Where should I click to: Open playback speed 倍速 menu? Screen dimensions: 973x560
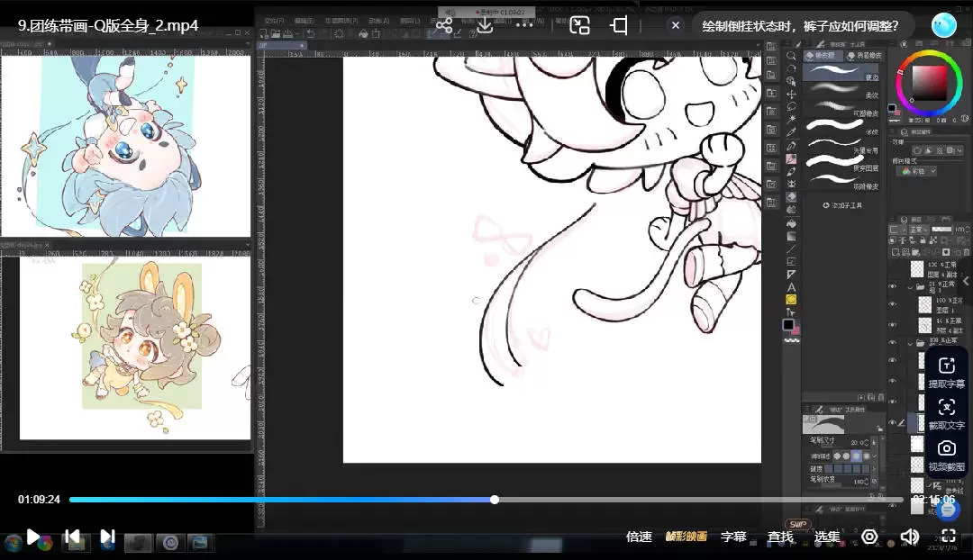(x=639, y=537)
